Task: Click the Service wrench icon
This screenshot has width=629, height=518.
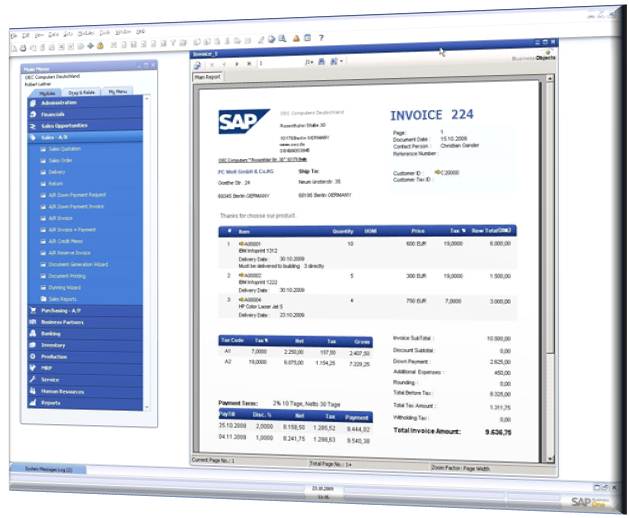Action: tap(33, 380)
